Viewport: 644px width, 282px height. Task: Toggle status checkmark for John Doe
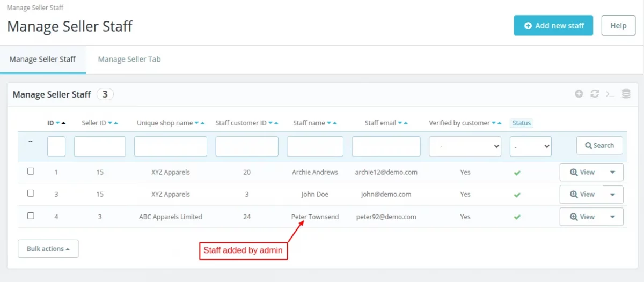tap(517, 195)
